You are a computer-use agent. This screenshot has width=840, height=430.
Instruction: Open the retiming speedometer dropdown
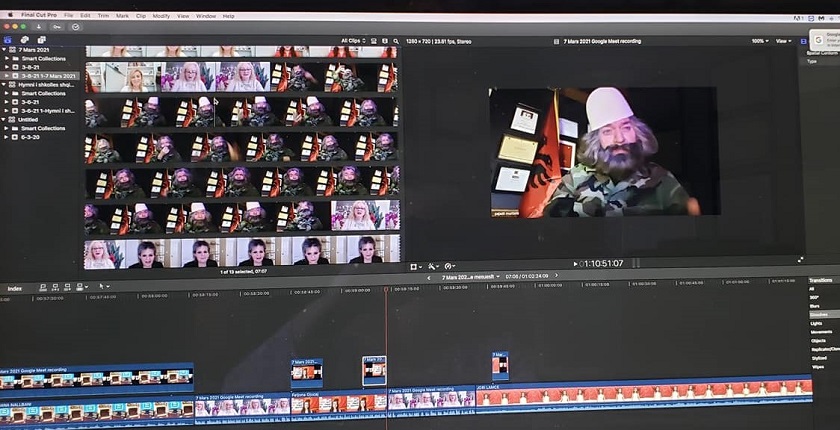tap(449, 266)
